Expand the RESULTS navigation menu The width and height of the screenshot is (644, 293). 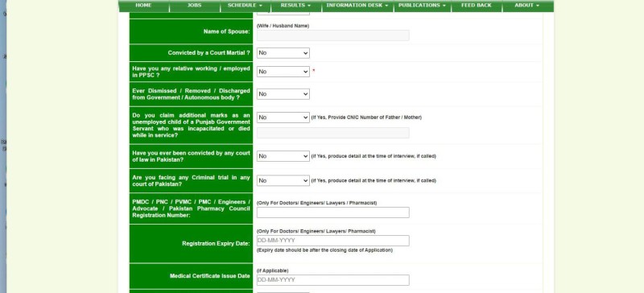[x=295, y=6]
